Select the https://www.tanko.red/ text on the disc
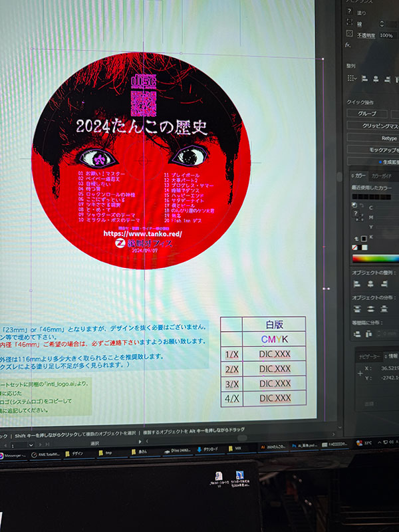399x532 pixels. click(x=142, y=234)
